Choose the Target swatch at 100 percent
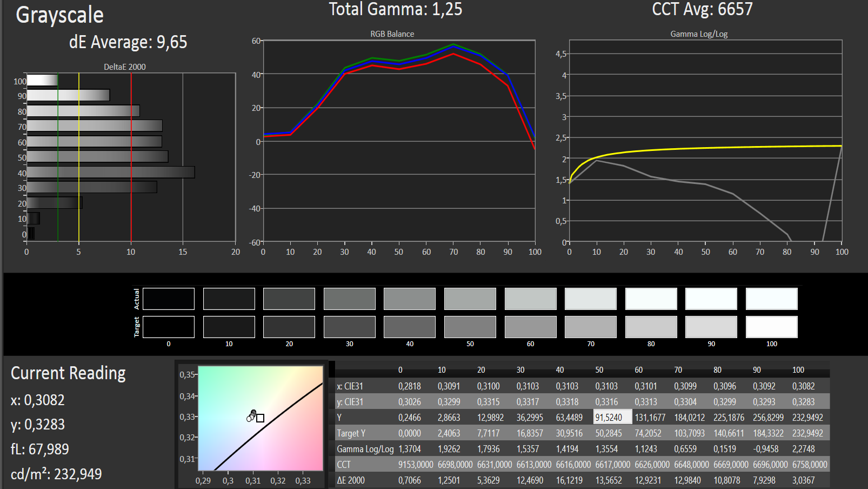Viewport: 868px width, 489px height. click(x=772, y=327)
